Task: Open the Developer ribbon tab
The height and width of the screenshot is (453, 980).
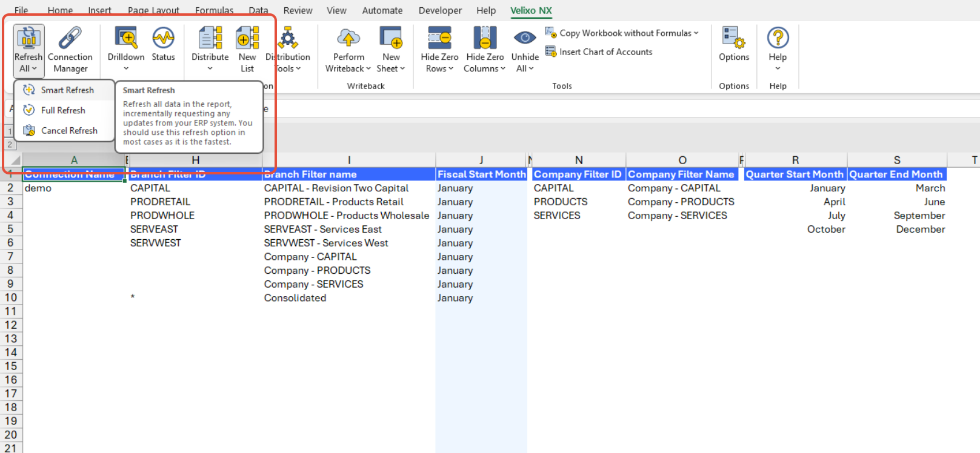Action: tap(440, 10)
